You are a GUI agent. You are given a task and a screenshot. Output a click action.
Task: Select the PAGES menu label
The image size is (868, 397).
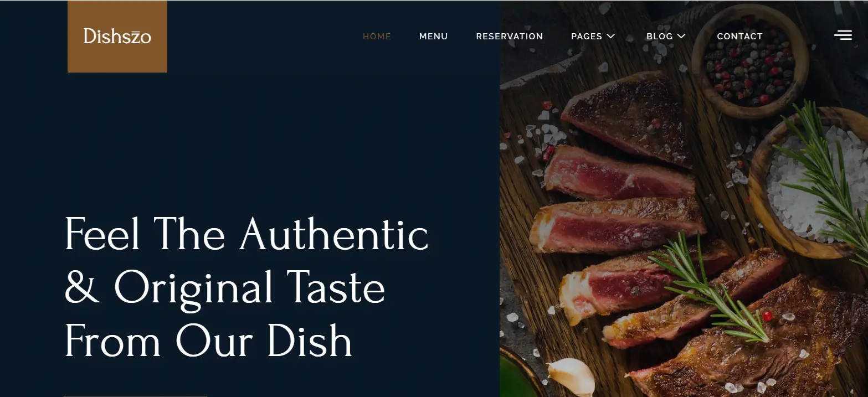[x=587, y=36]
